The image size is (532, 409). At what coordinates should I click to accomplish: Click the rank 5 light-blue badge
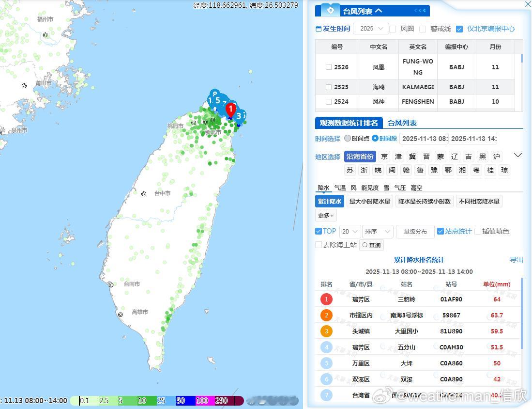pyautogui.click(x=326, y=363)
